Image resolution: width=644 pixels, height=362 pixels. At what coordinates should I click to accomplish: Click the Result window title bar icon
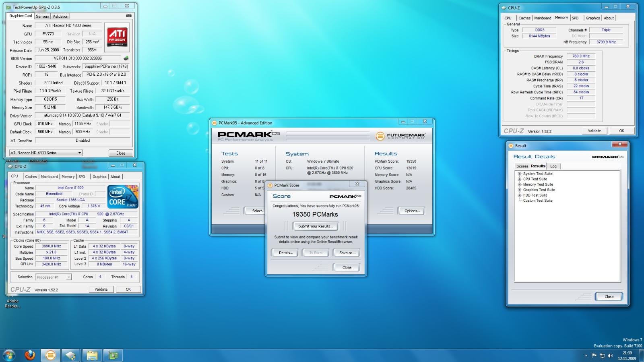point(511,146)
